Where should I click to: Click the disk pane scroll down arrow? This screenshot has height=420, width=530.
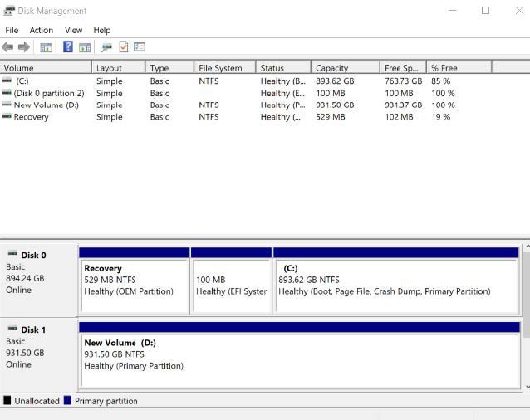[527, 387]
